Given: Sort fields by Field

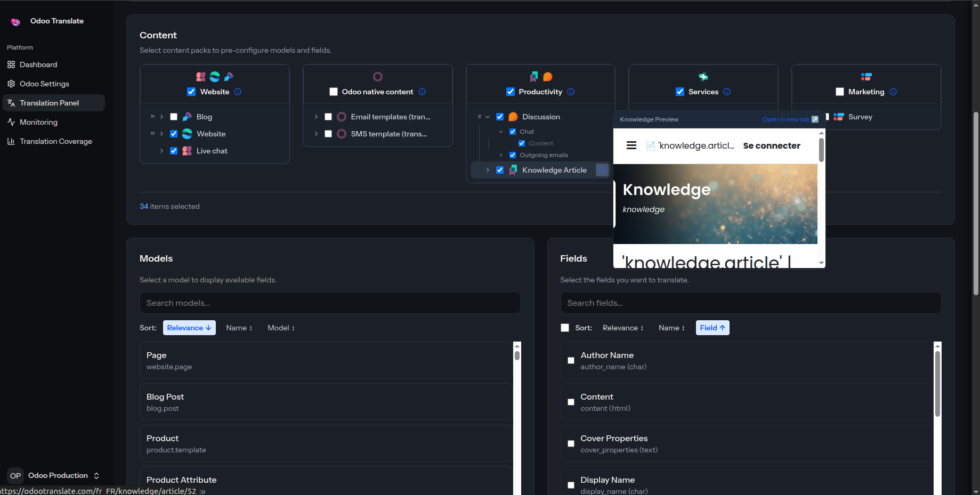Looking at the screenshot, I should click(712, 328).
